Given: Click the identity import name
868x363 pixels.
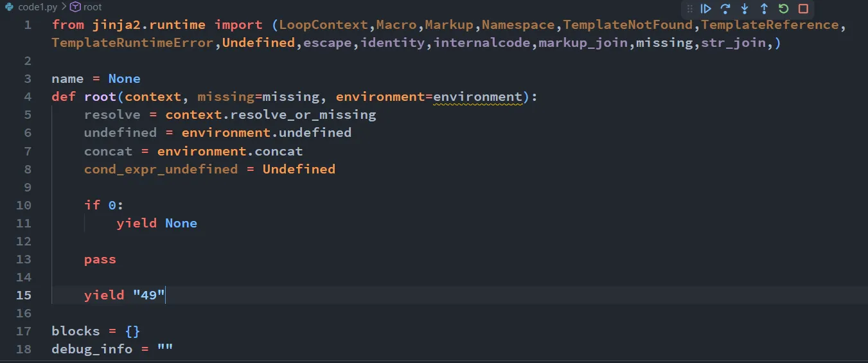Looking at the screenshot, I should (393, 43).
